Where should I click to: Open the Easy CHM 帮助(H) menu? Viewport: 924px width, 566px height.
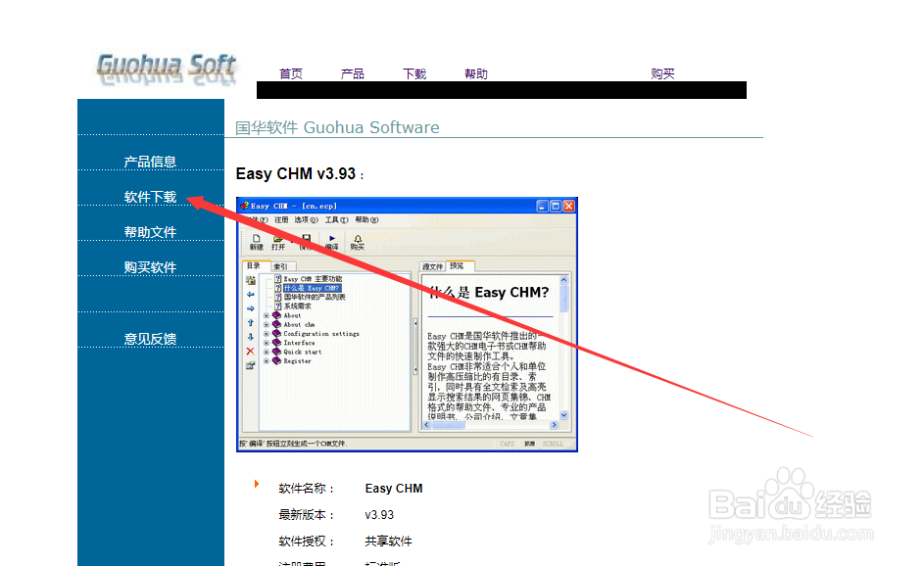(x=366, y=219)
